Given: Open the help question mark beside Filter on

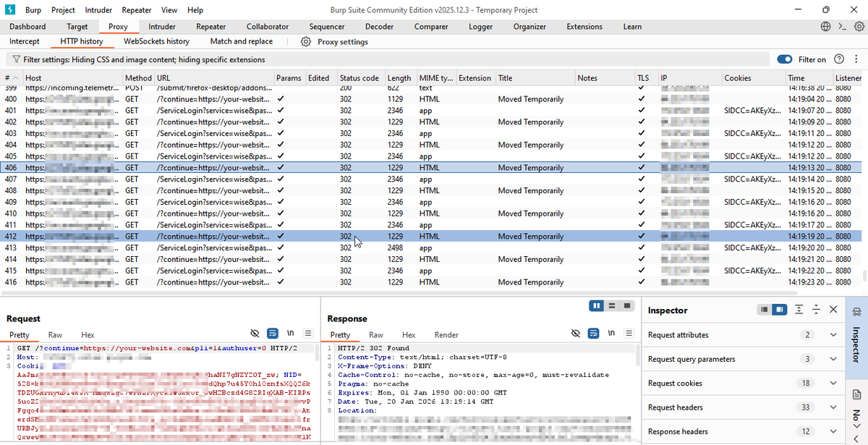Looking at the screenshot, I should coord(839,59).
